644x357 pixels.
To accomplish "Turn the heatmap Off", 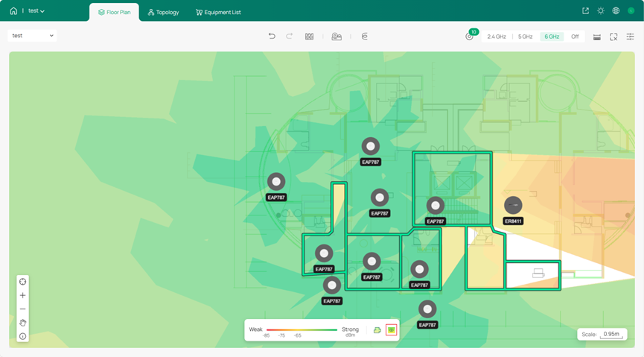I will pos(575,37).
